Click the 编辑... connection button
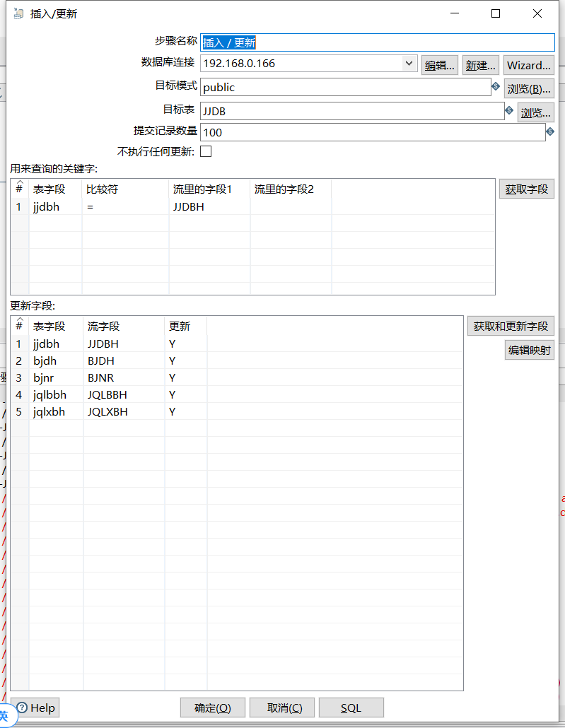This screenshot has width=565, height=728. pos(440,65)
